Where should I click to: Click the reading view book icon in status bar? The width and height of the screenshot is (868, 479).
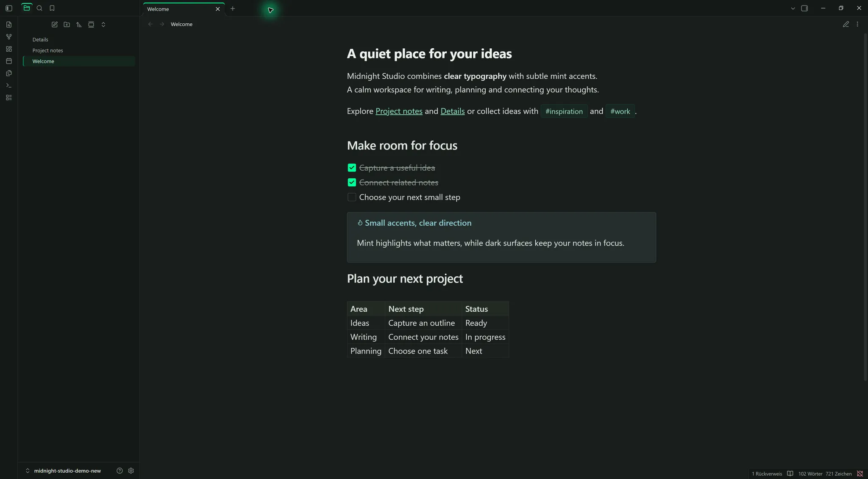(790, 473)
